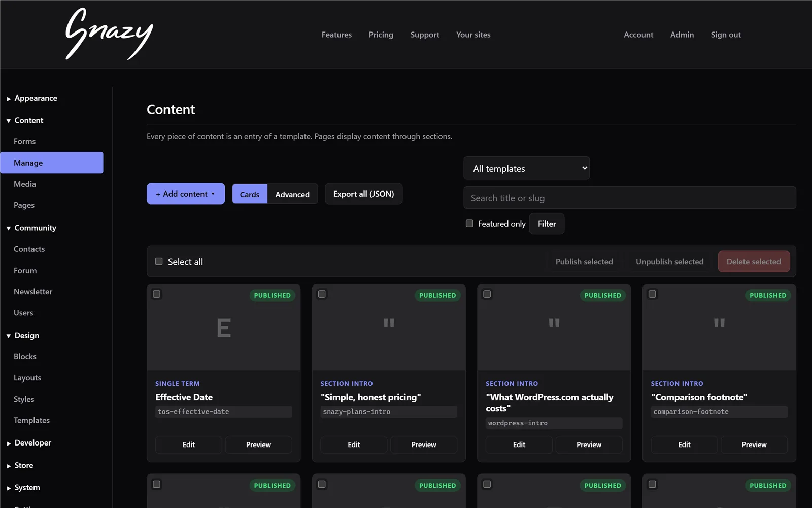Screen dimensions: 812x508
Task: Open Support from the header menu
Action: click(x=425, y=35)
